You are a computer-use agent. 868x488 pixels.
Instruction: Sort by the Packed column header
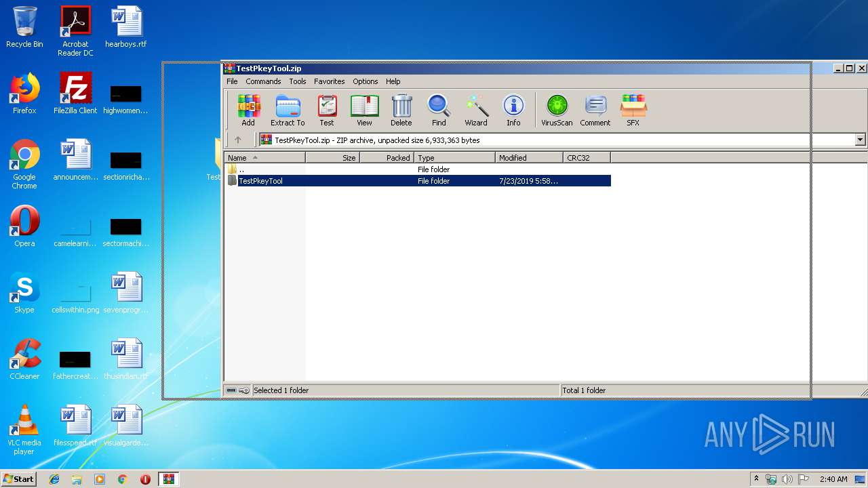387,158
